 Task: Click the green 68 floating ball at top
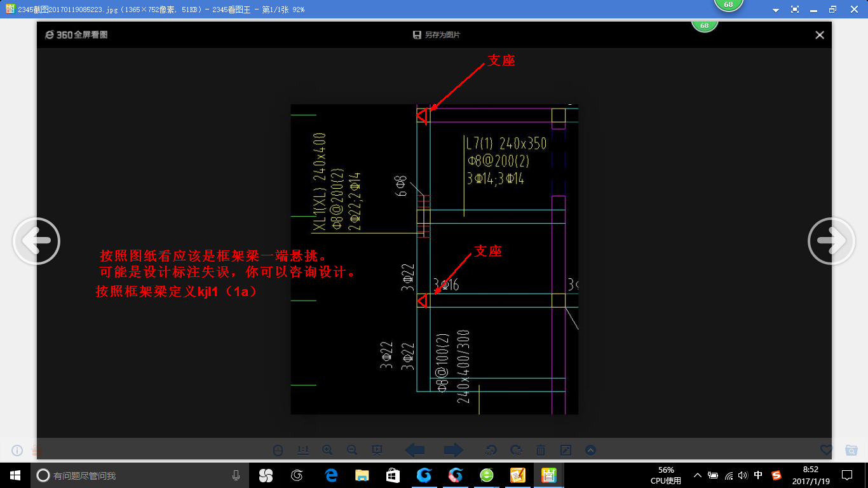coord(728,5)
